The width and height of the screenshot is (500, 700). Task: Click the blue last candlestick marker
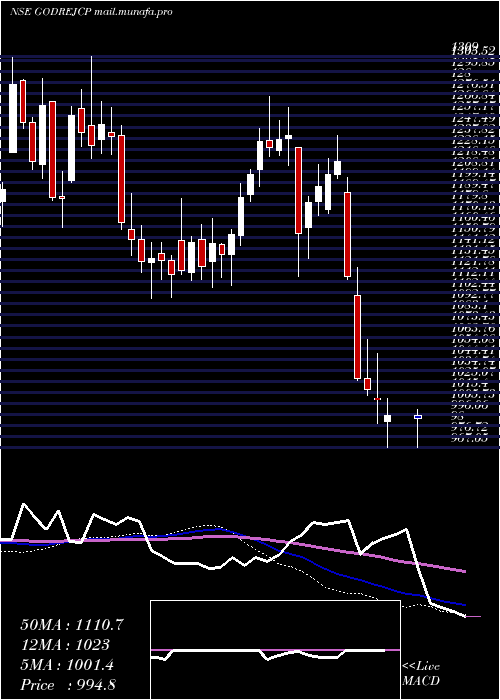coord(418,417)
